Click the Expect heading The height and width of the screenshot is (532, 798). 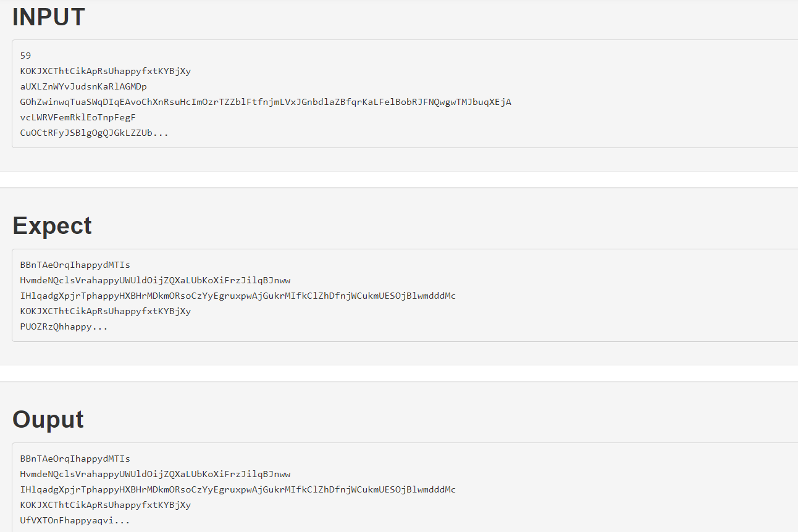(x=52, y=226)
